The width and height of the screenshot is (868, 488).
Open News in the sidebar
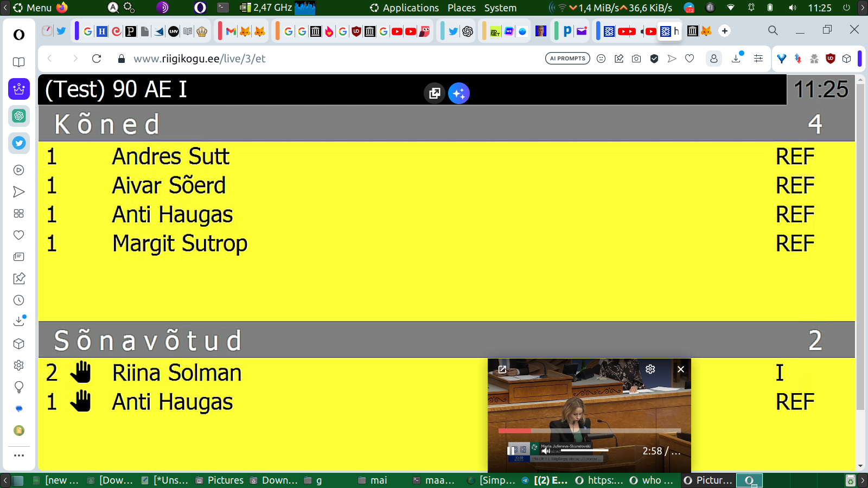point(19,257)
